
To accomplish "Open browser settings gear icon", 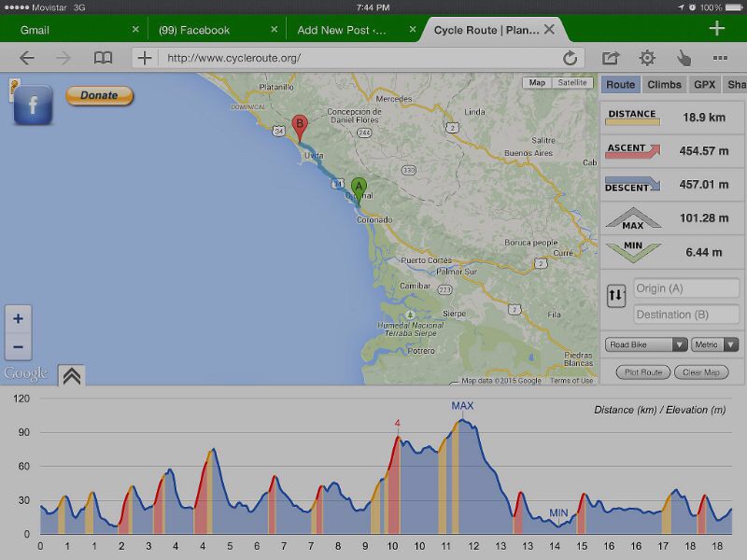I will 647,58.
